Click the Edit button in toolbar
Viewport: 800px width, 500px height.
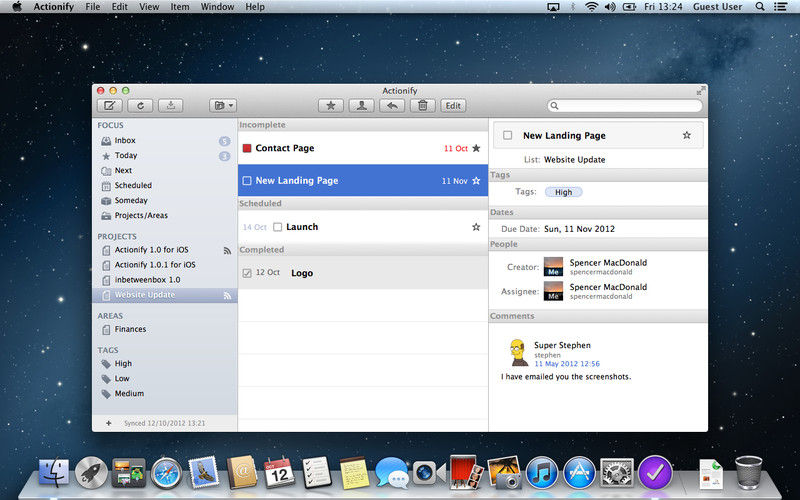[453, 106]
